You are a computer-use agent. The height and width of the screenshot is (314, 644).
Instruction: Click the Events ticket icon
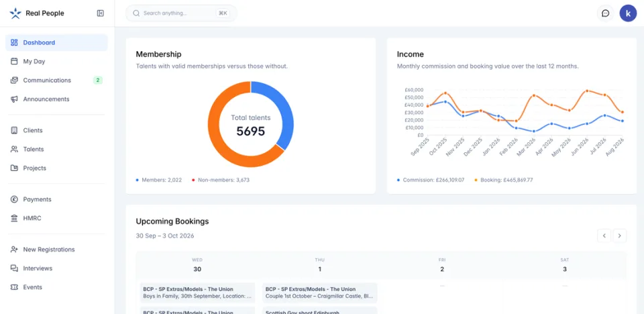(x=14, y=288)
